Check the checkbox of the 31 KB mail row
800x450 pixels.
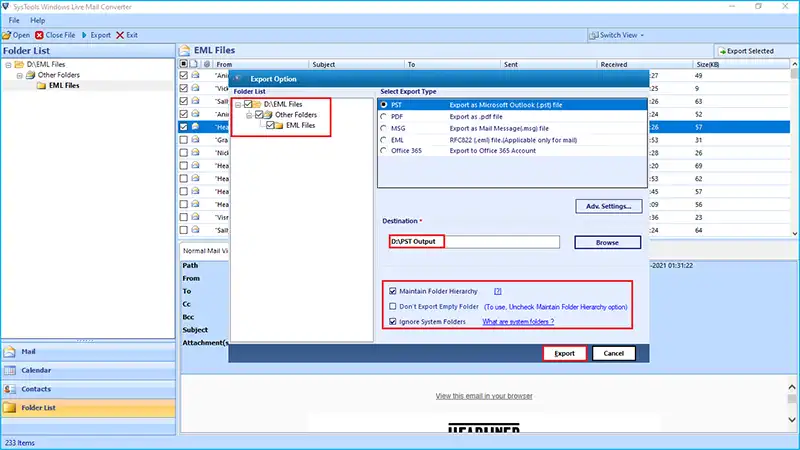184,139
